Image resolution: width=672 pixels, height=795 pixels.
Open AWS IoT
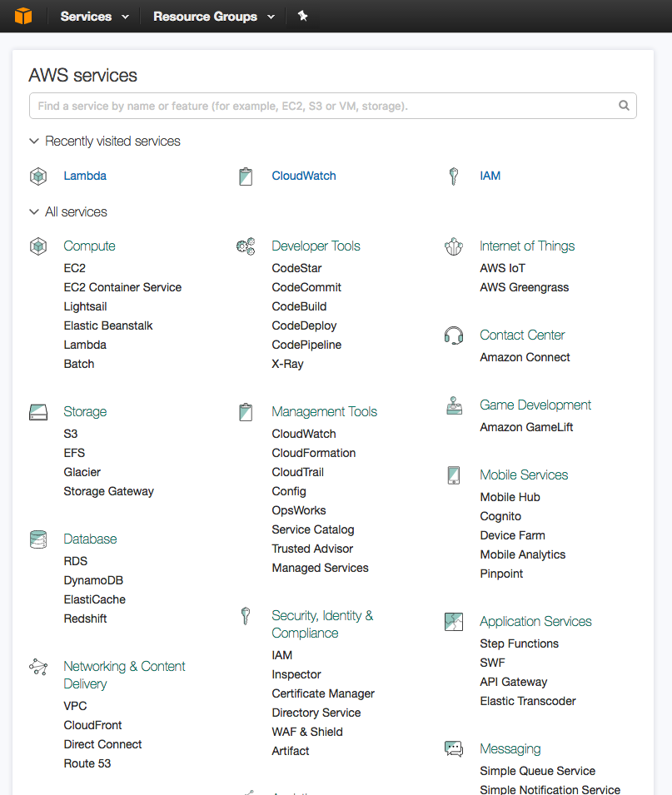[503, 268]
